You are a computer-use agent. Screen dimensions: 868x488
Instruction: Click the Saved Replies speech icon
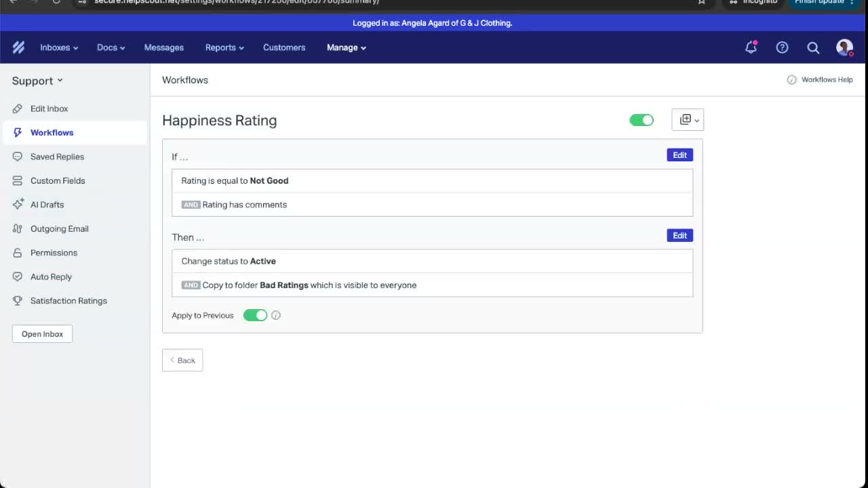click(x=18, y=157)
